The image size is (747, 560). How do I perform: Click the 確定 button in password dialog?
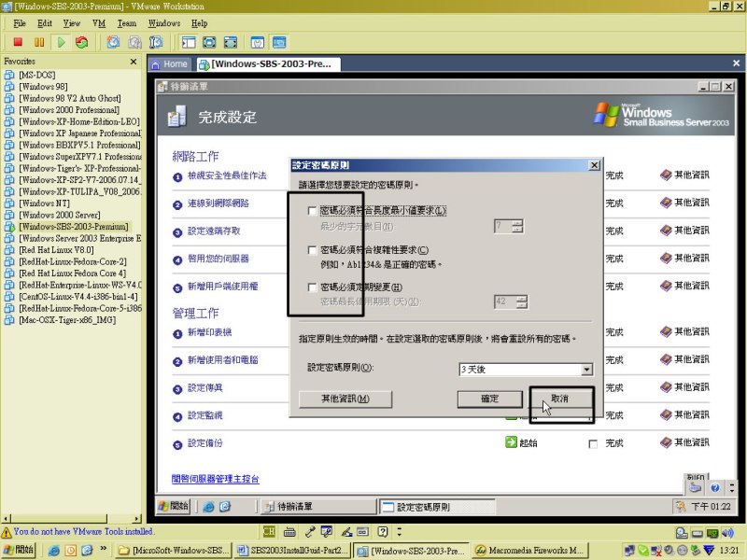489,399
